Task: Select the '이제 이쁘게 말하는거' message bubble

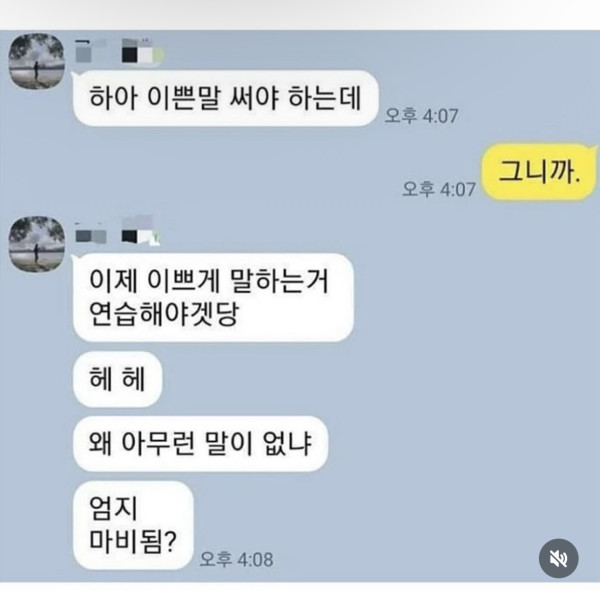Action: pos(213,297)
